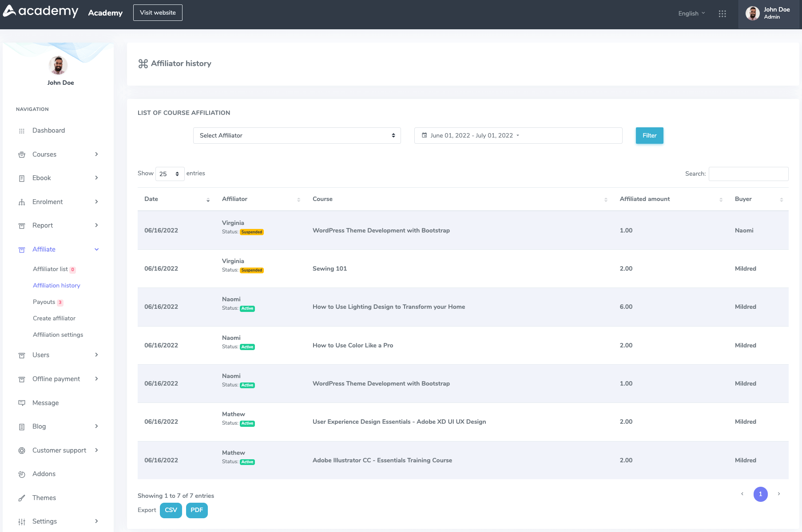802x532 pixels.
Task: Open the date range picker
Action: pos(518,136)
